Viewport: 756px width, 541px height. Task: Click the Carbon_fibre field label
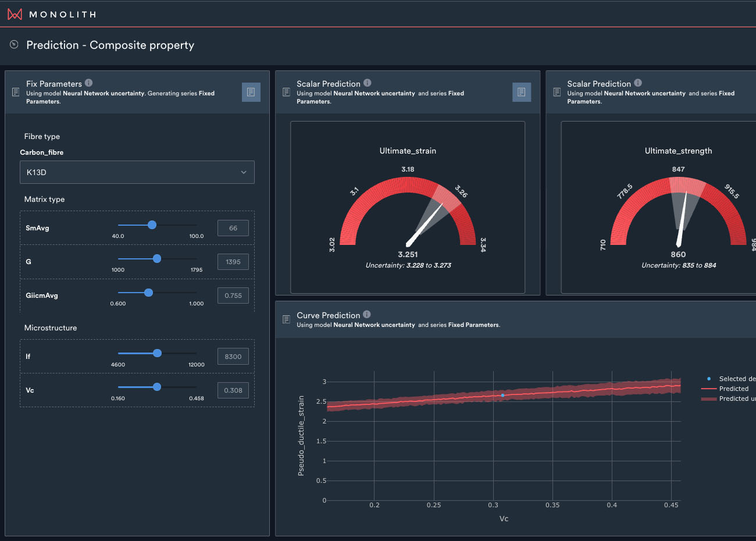point(42,152)
